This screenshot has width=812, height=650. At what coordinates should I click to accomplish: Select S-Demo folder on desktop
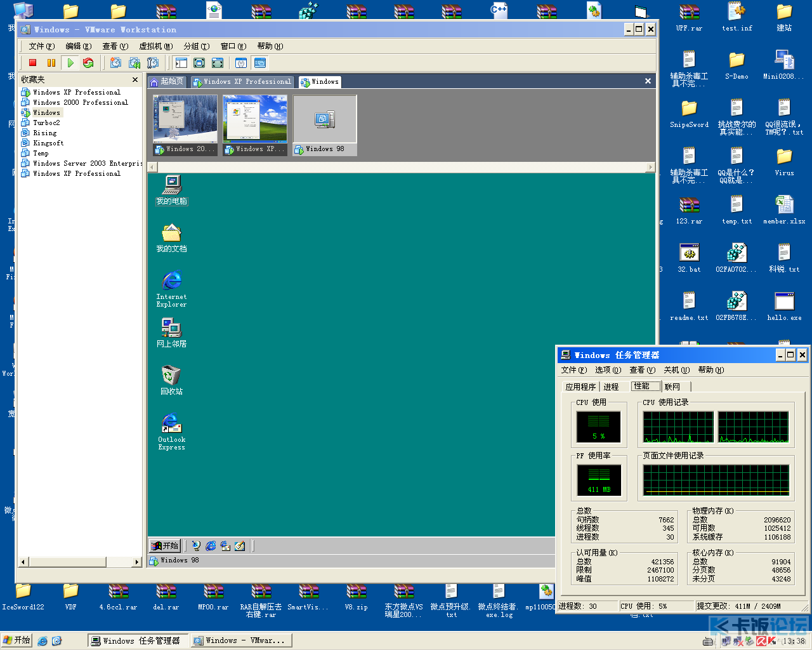(737, 66)
